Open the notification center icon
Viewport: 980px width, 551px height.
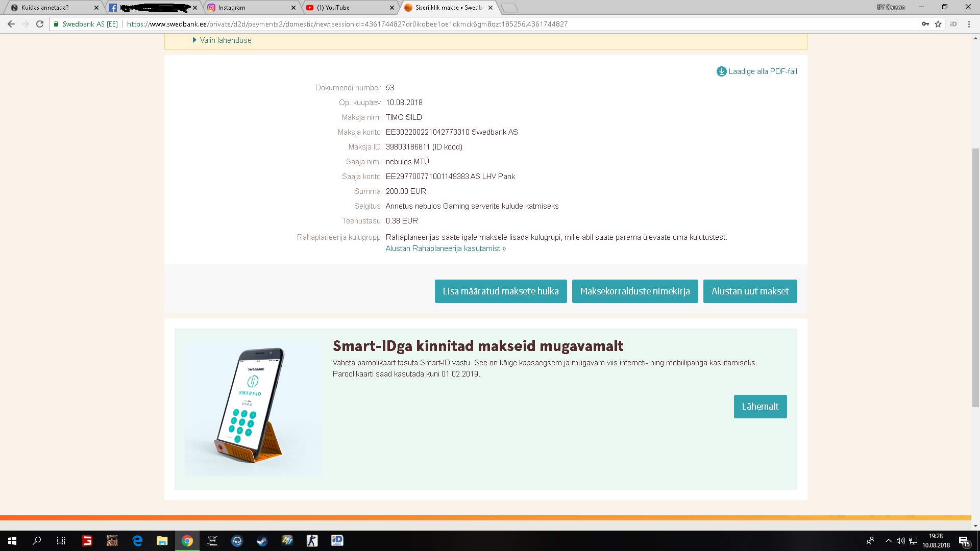(x=964, y=541)
